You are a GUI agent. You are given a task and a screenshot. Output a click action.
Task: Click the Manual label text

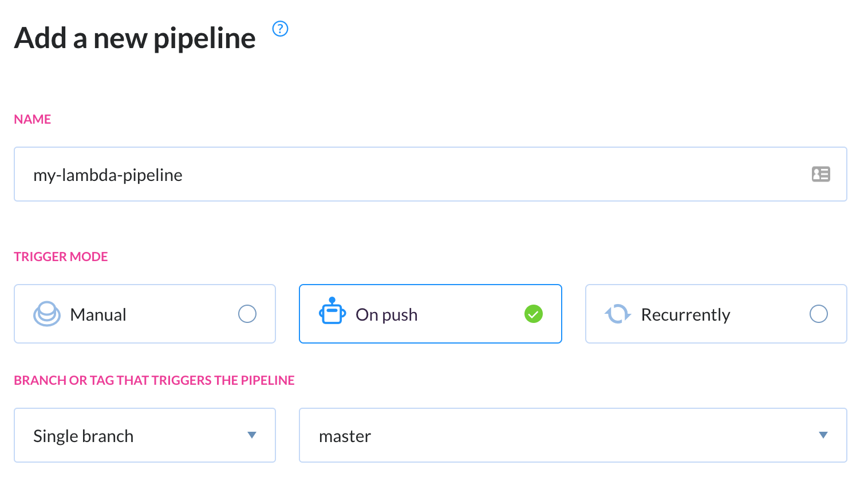coord(98,315)
